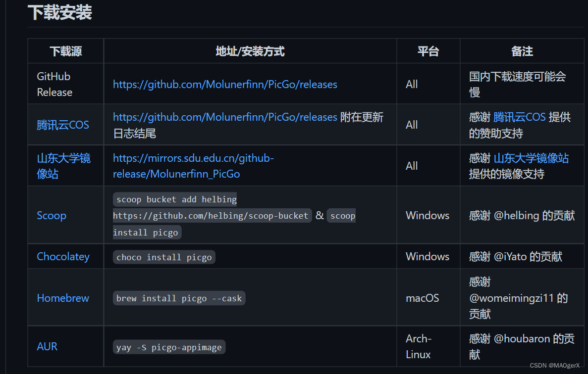
Task: Click the 感谢 @iYato 的贡献 note
Action: [x=516, y=256]
